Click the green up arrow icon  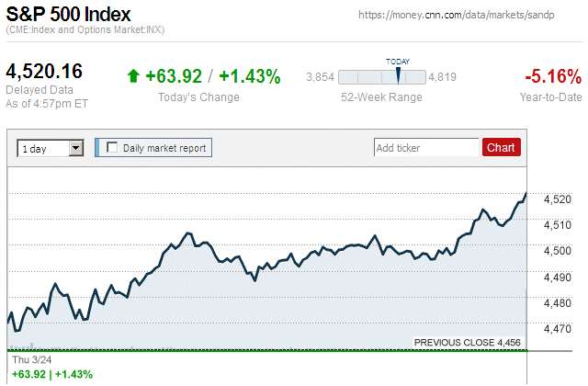[133, 76]
